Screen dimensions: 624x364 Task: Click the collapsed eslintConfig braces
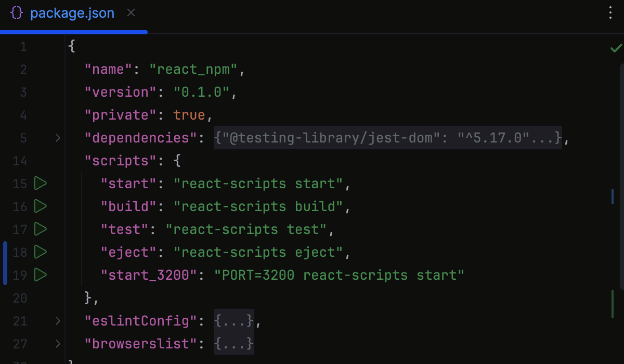point(233,321)
